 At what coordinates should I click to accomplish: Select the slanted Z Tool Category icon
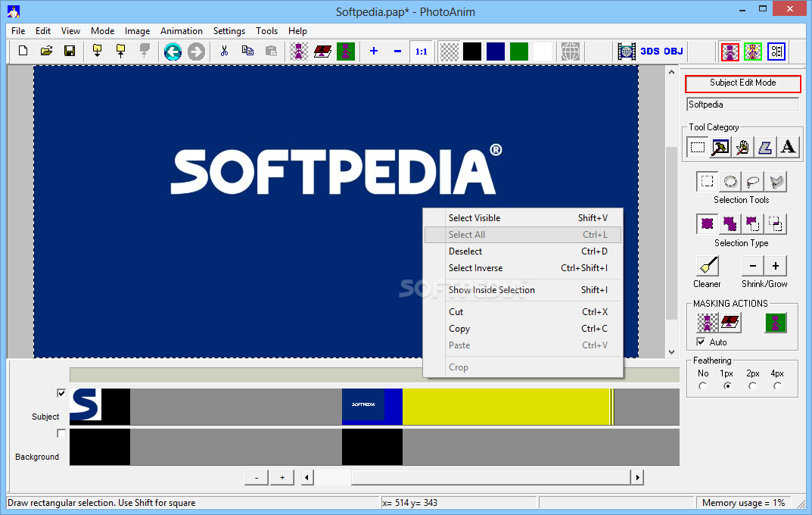coord(765,147)
